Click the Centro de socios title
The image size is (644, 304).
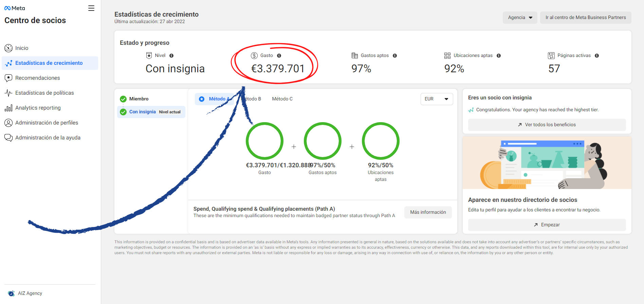[35, 20]
